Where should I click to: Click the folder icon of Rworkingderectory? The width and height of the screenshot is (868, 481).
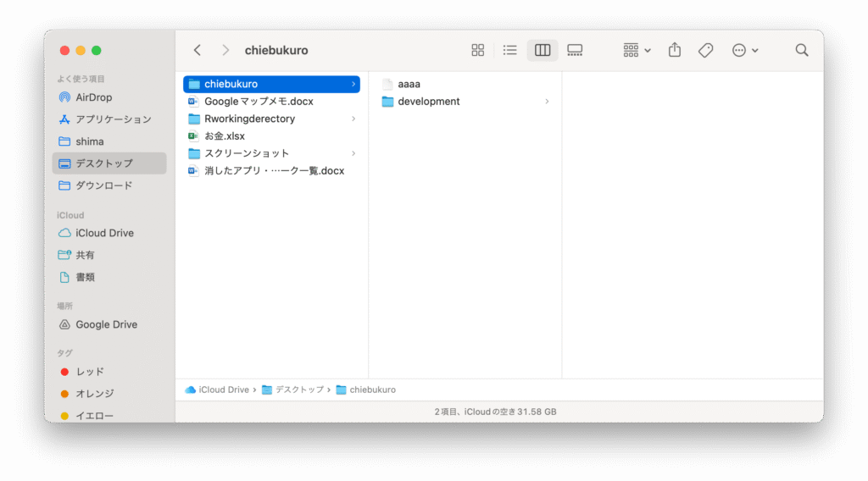click(x=194, y=119)
